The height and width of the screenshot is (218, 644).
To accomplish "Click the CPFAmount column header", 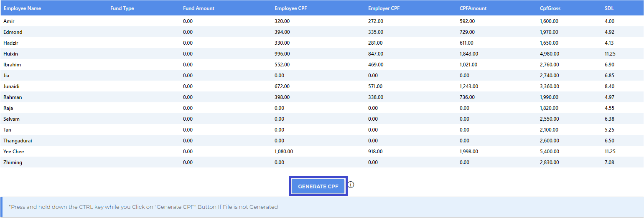I will 473,8.
